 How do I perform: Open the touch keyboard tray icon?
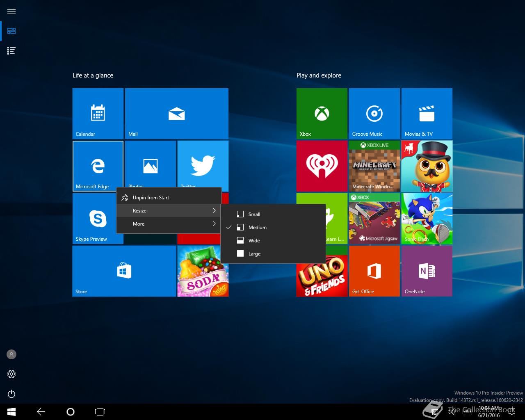[467, 412]
